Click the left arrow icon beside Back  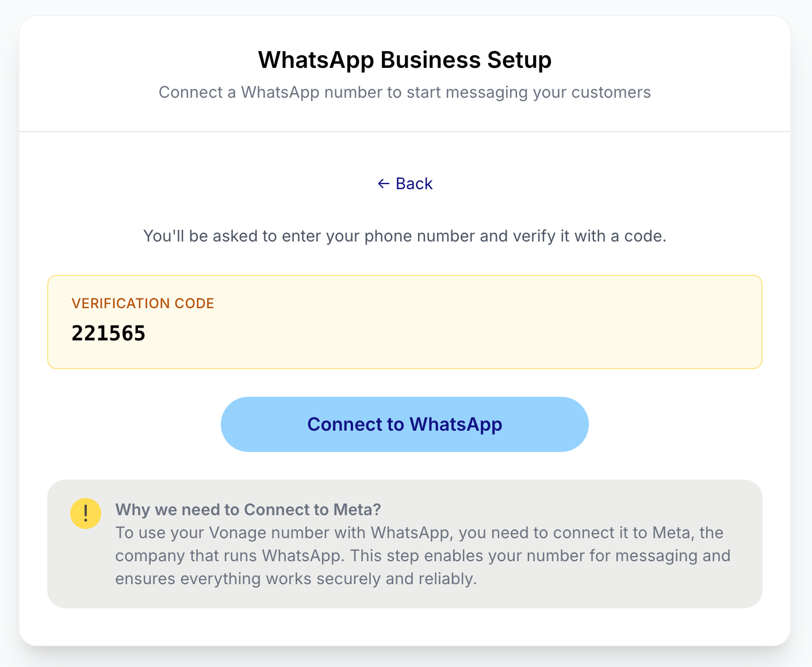pos(384,183)
